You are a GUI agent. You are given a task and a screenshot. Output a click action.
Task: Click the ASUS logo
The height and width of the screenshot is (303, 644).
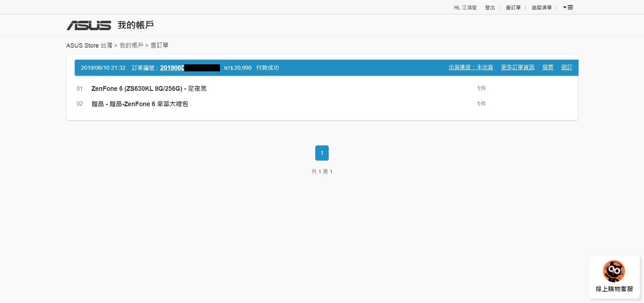coord(89,25)
